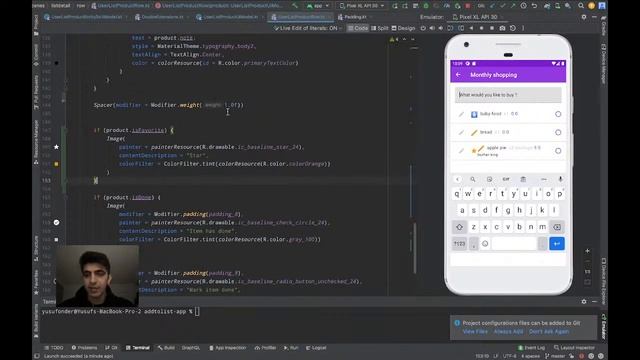Screen dimensions: 640x360
Task: Zoom in the emulator with plus icon
Action: tap(587, 251)
